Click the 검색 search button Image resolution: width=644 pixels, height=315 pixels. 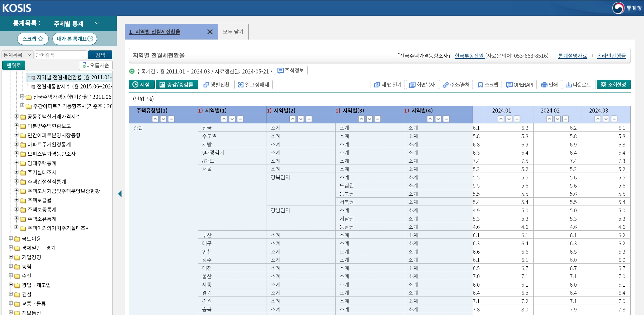point(100,55)
